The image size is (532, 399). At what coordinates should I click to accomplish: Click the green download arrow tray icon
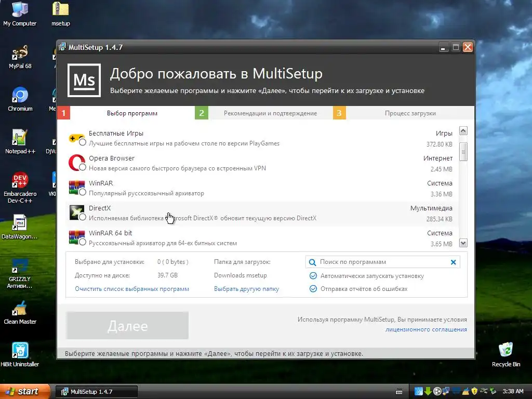(428, 391)
